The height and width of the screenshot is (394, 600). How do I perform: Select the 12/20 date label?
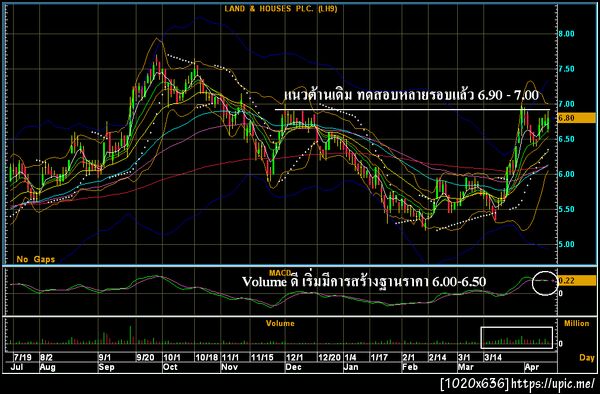(330, 358)
